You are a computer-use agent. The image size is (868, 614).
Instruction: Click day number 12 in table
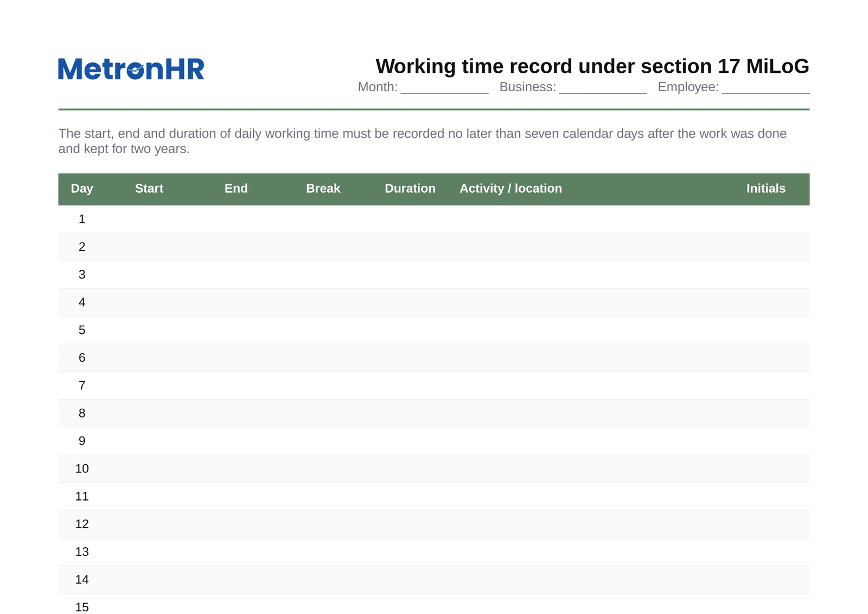pyautogui.click(x=82, y=524)
